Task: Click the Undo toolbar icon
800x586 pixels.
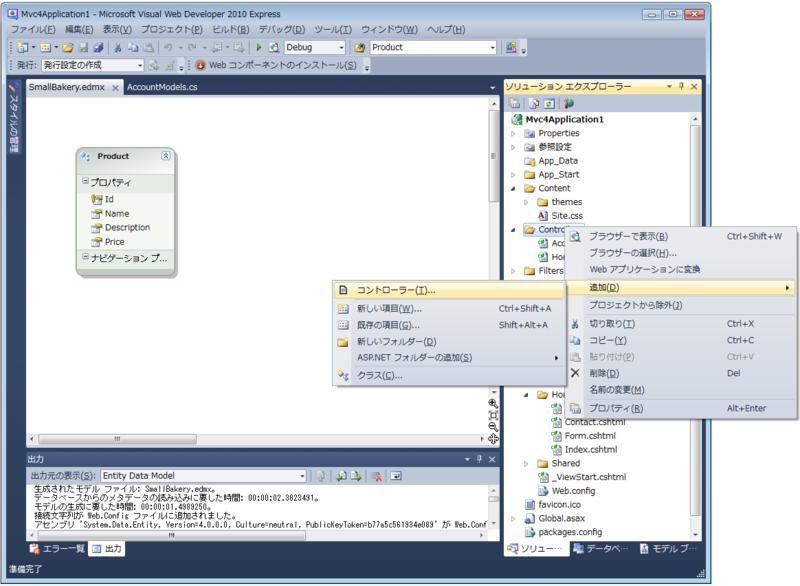Action: [x=168, y=47]
